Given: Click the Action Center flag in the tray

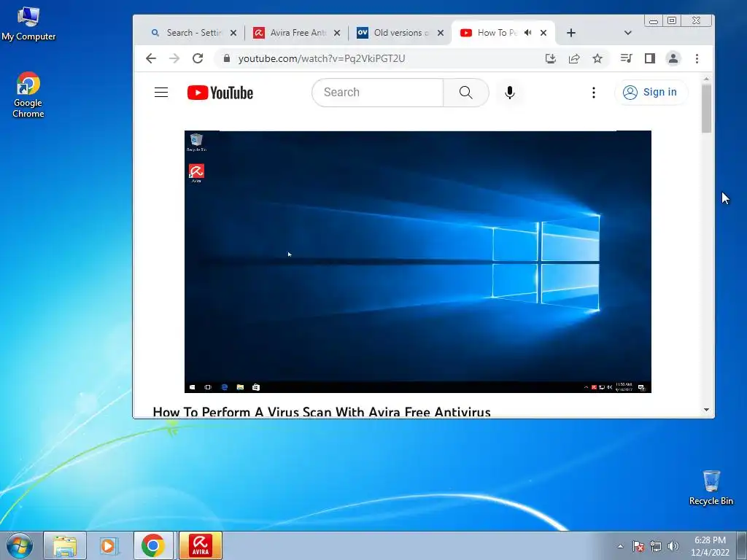Looking at the screenshot, I should 638,546.
